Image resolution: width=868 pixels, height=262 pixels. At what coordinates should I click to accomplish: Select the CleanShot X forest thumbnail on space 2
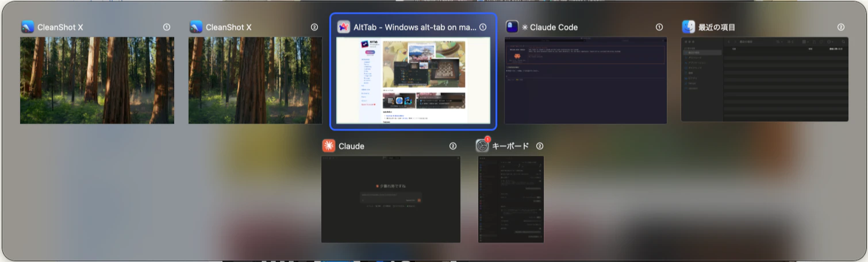[x=255, y=80]
